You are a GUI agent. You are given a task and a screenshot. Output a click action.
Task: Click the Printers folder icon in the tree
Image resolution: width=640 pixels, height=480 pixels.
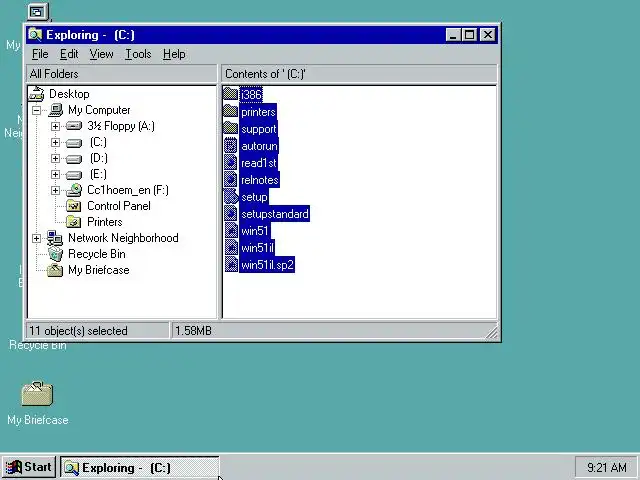[74, 222]
